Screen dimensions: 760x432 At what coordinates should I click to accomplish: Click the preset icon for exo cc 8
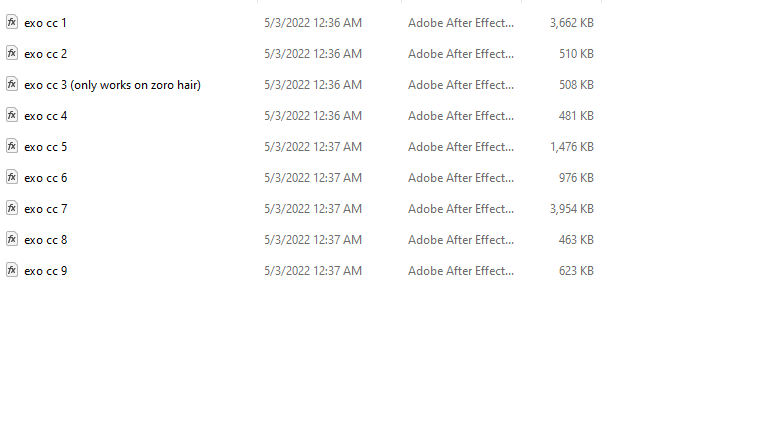pos(12,240)
